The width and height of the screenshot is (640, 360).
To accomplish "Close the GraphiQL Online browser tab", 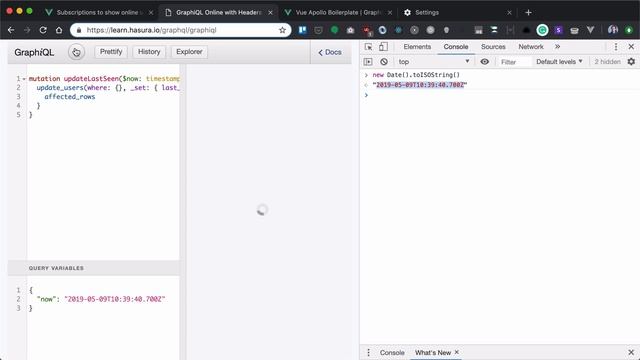I will coord(270,13).
